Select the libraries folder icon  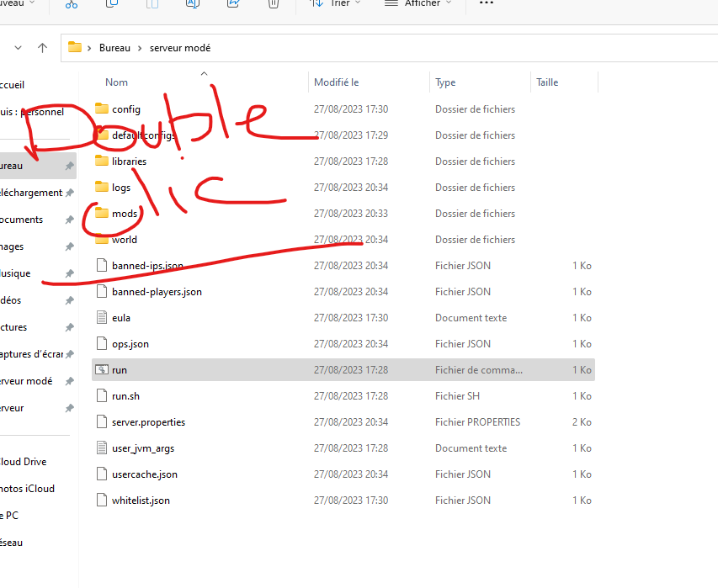coord(102,161)
